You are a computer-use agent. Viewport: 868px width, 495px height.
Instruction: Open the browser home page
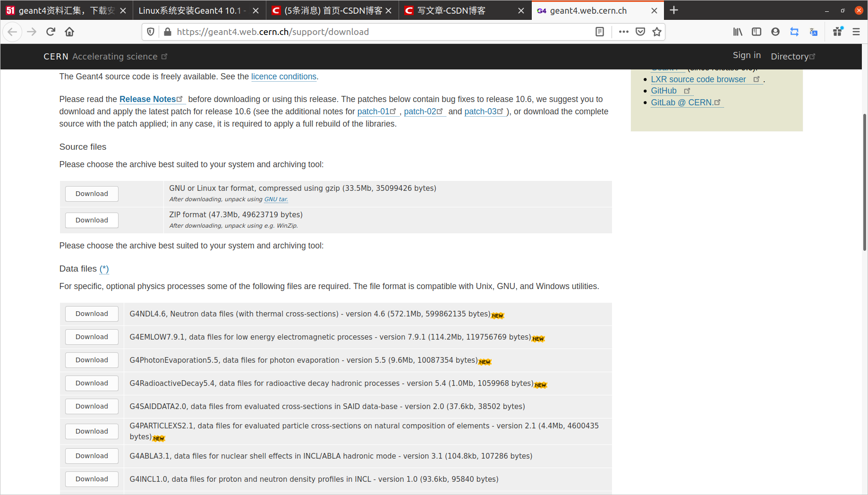point(69,32)
